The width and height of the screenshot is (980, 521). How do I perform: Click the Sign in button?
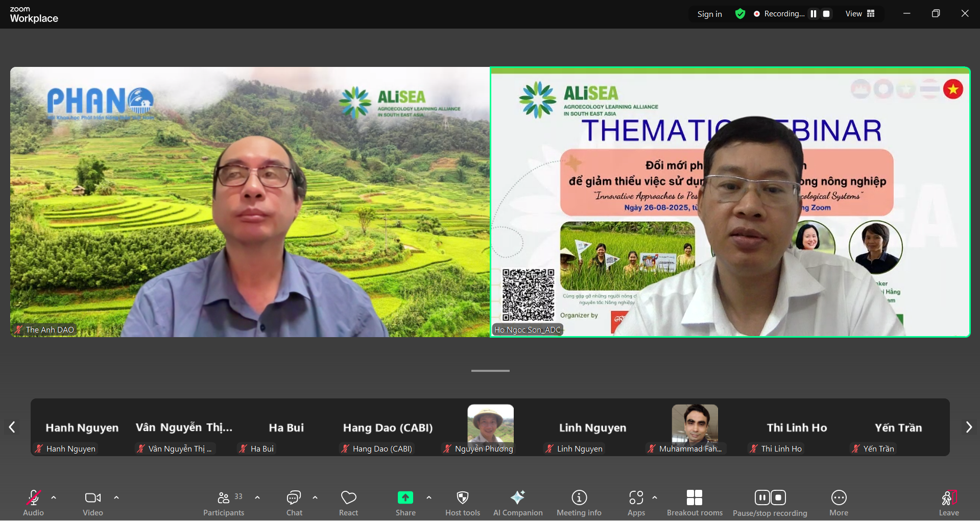(709, 14)
